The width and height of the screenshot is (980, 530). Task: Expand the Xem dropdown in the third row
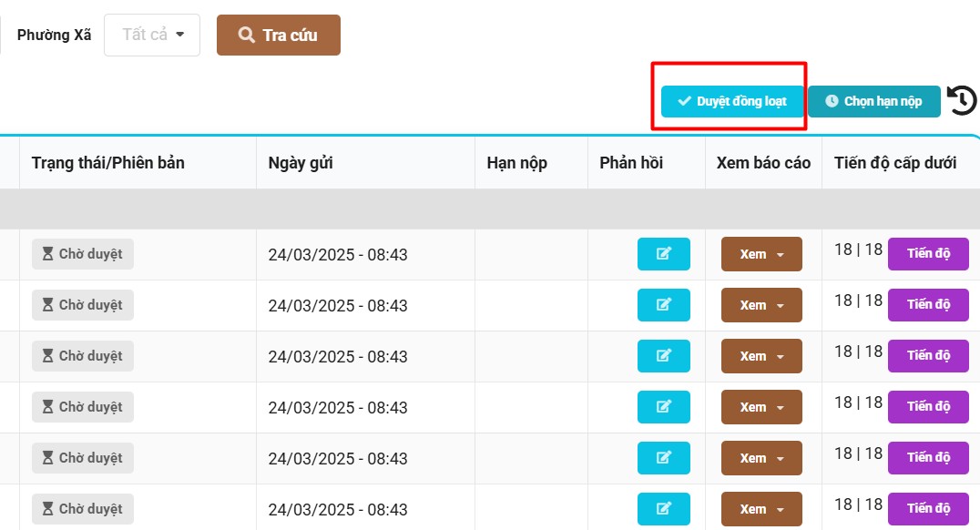tap(761, 356)
